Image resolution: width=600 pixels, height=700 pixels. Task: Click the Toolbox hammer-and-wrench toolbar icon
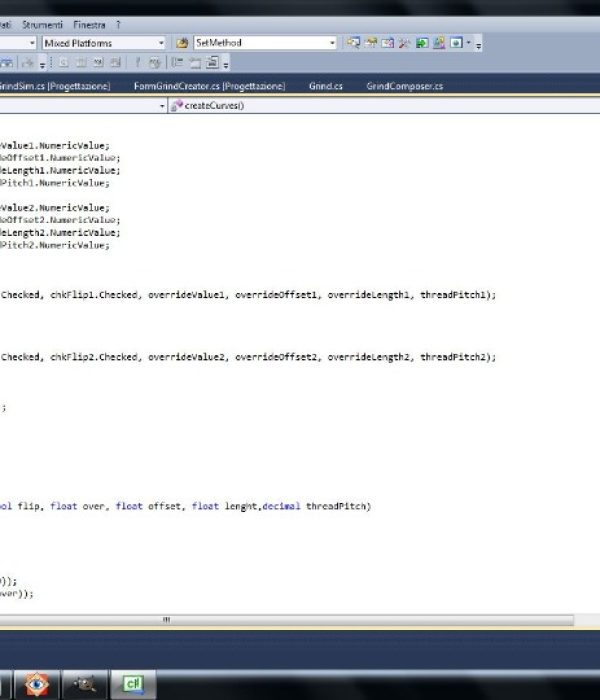404,43
